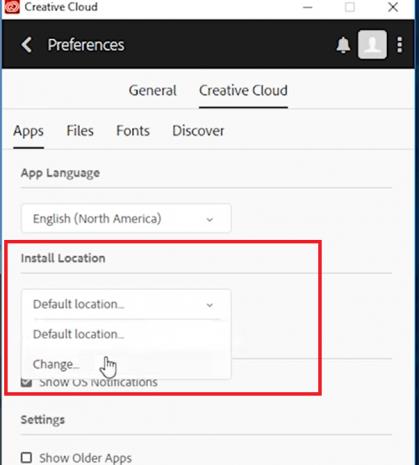Expand the App Language dropdown arrow

[x=210, y=219]
